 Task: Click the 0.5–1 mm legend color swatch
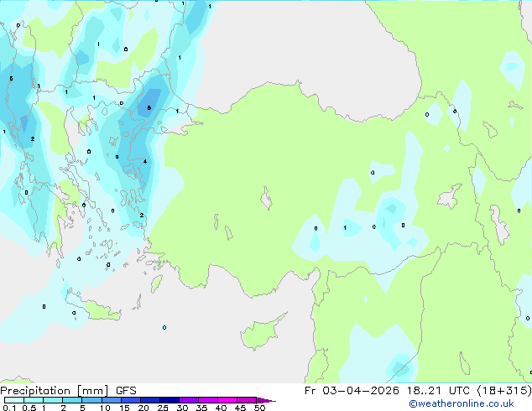(x=34, y=400)
